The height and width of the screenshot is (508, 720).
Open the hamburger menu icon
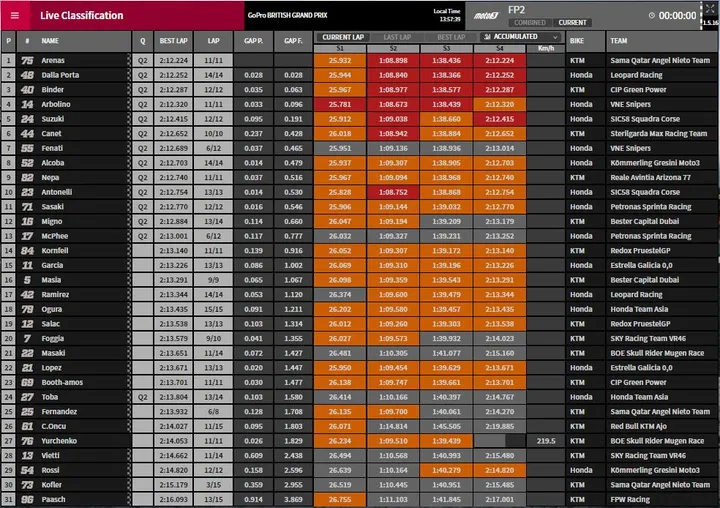(15, 16)
